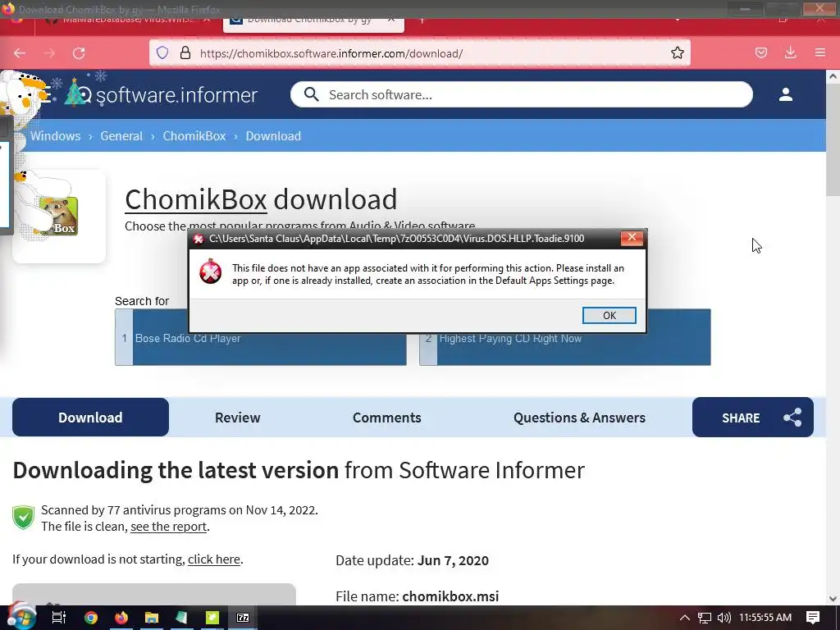Switch to Firefox on taskbar

coord(121,618)
